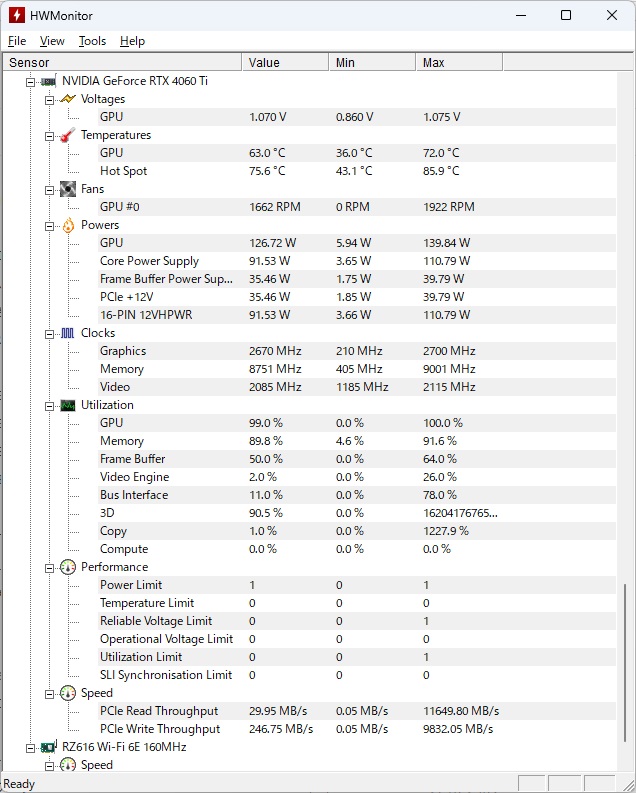The width and height of the screenshot is (636, 793).
Task: Click the Utilization chip icon
Action: pyautogui.click(x=67, y=405)
